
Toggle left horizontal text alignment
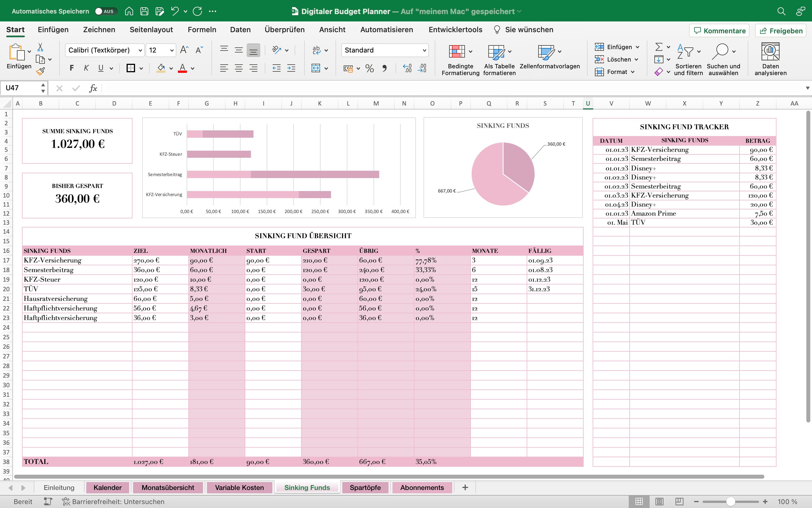click(x=224, y=68)
